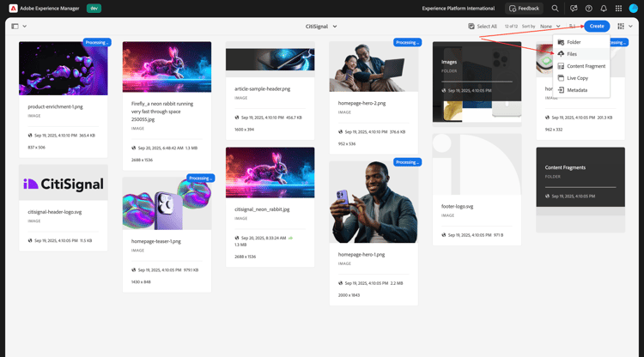This screenshot has height=357, width=644.
Task: Open the article-sample-header.png thumbnail
Action: [x=270, y=59]
